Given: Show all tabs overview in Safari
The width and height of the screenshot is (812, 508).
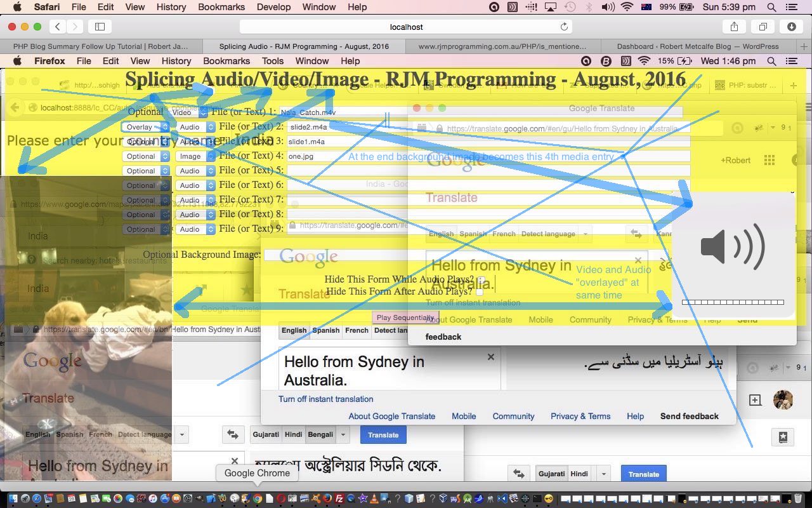Looking at the screenshot, I should coord(763,27).
